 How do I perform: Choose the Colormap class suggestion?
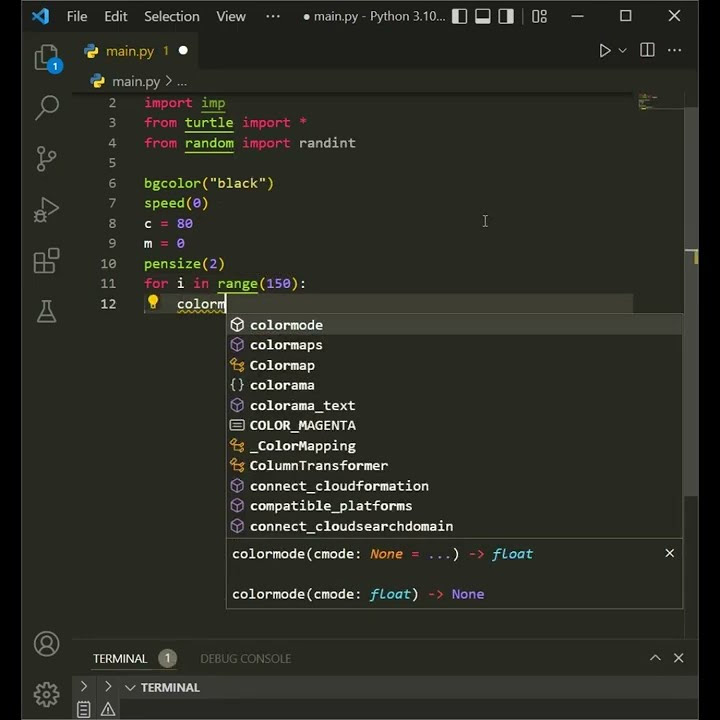455,365
